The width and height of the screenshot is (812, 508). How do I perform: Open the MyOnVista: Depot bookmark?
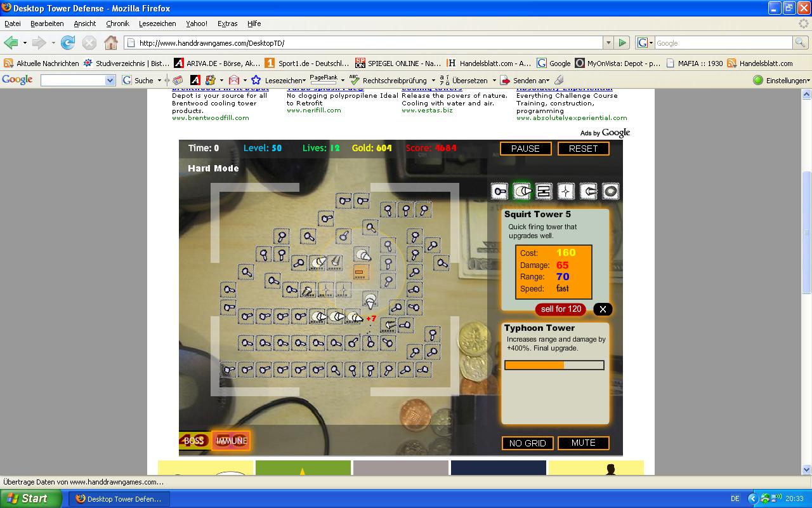click(618, 63)
